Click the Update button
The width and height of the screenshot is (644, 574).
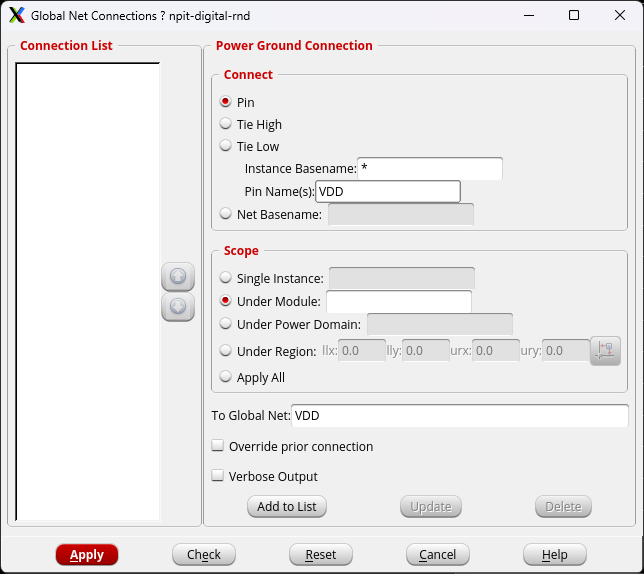coord(431,507)
